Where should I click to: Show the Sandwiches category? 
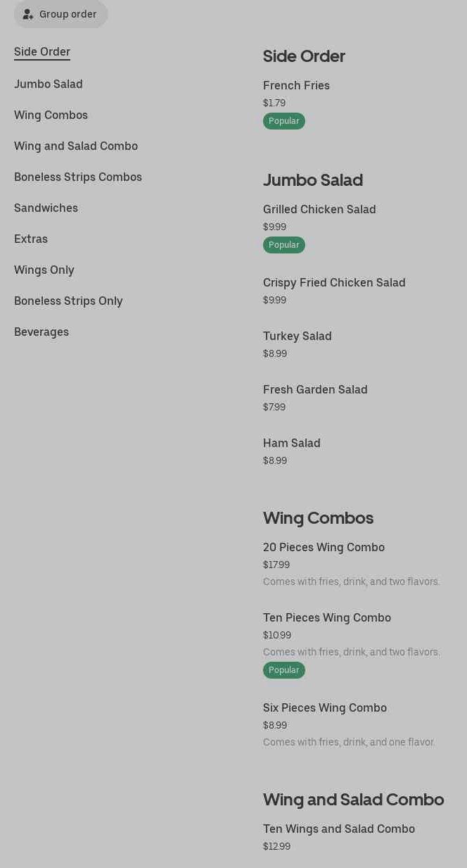pyautogui.click(x=46, y=208)
